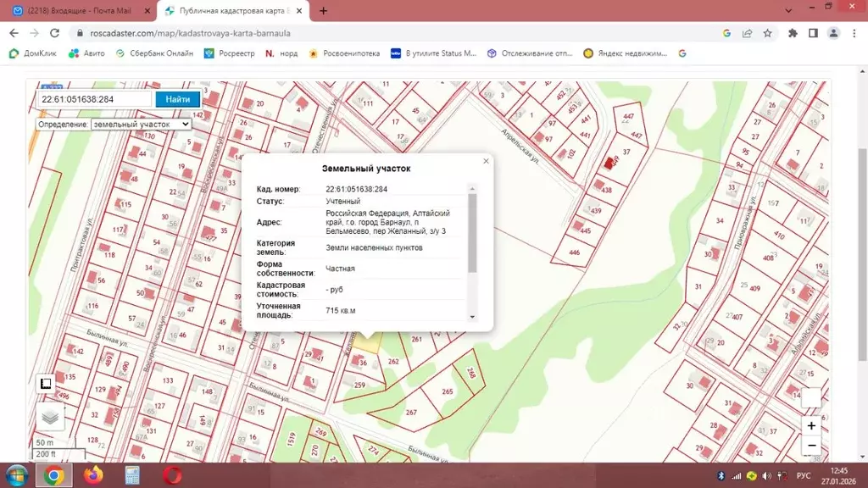
Task: Open a new browser tab
Action: [x=323, y=11]
